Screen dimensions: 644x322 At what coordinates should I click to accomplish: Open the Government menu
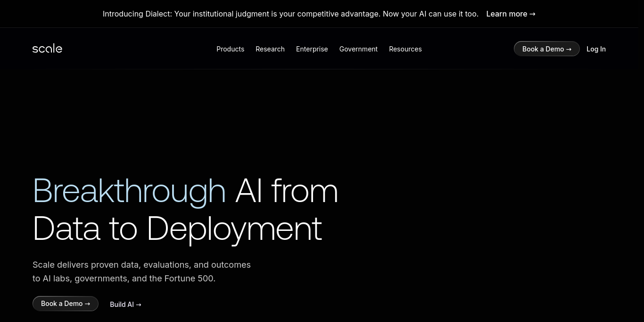358,49
